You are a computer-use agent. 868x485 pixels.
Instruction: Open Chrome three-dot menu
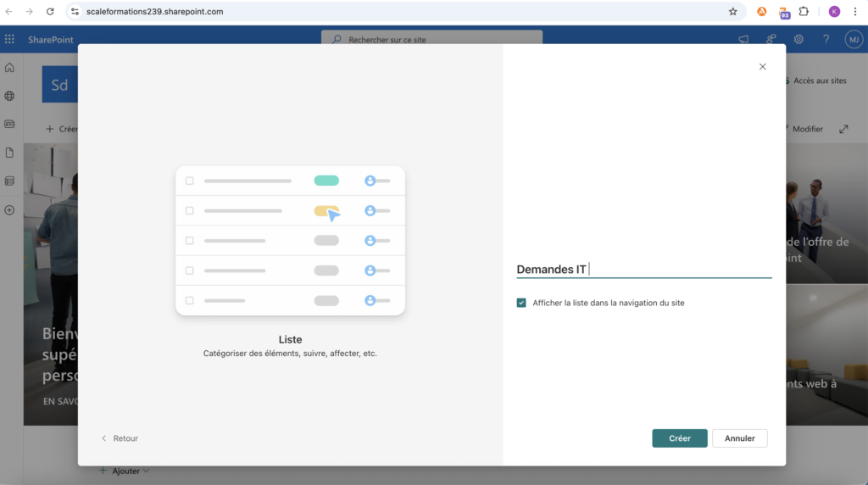[x=855, y=11]
